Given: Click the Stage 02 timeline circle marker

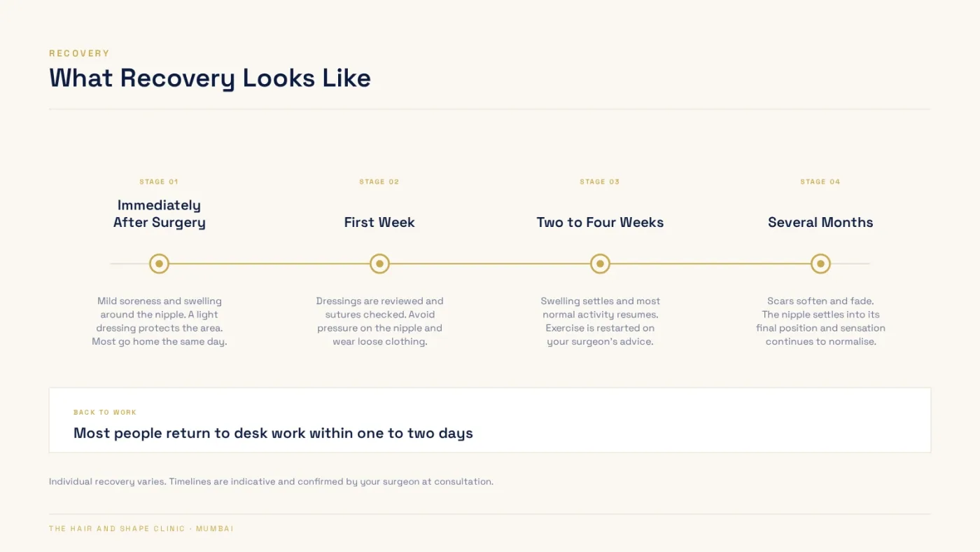Looking at the screenshot, I should coord(379,264).
